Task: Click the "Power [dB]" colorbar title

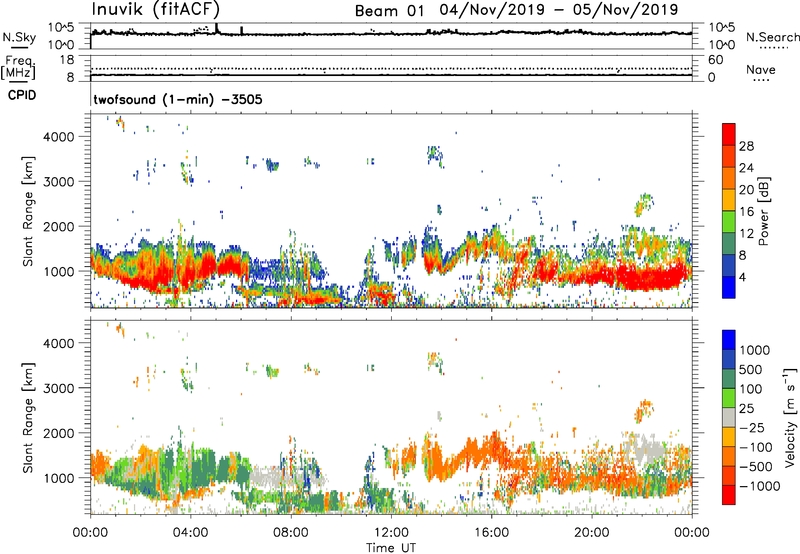Action: (x=763, y=211)
